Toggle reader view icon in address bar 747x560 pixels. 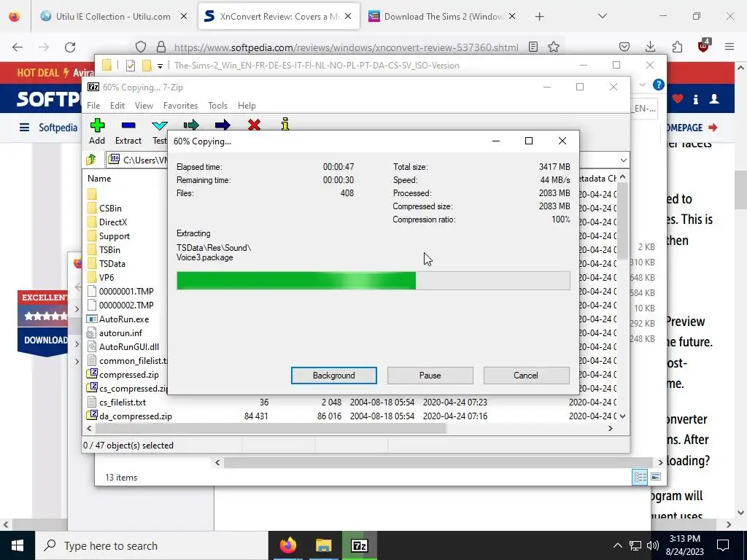pyautogui.click(x=533, y=47)
